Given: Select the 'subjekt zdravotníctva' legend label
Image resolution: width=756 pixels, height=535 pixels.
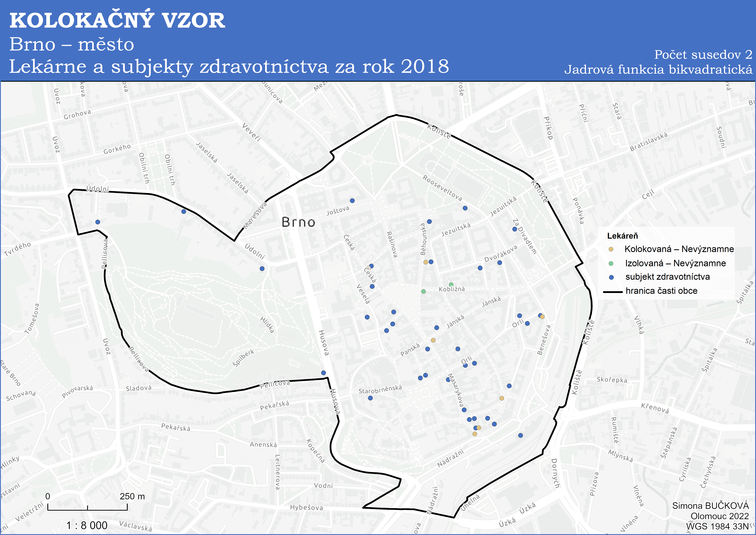Looking at the screenshot, I should [x=667, y=277].
